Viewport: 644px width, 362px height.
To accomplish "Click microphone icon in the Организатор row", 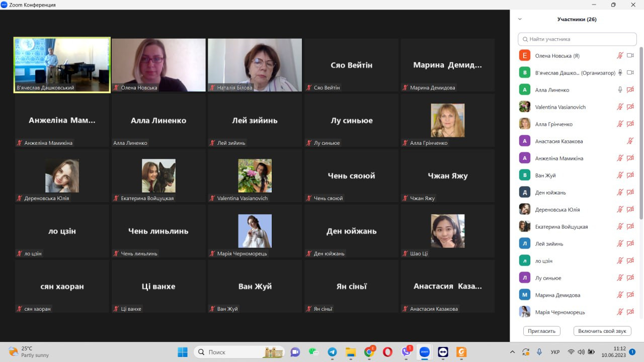I will 620,73.
